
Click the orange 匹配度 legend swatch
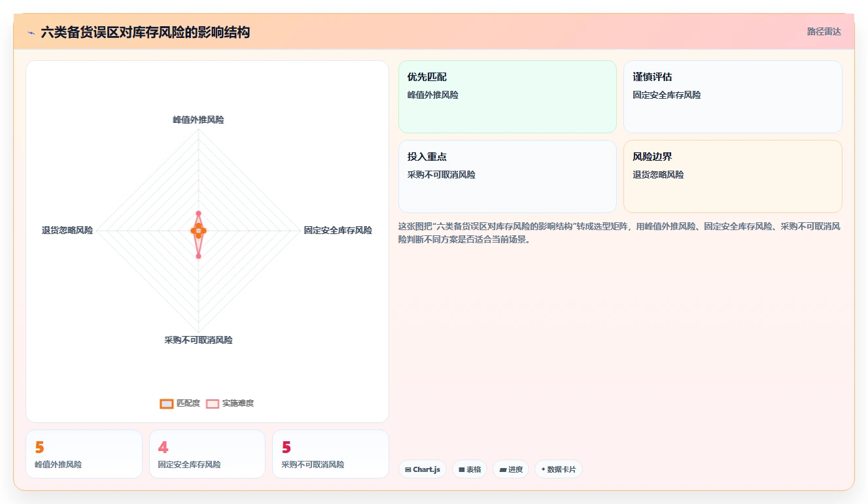tap(167, 403)
